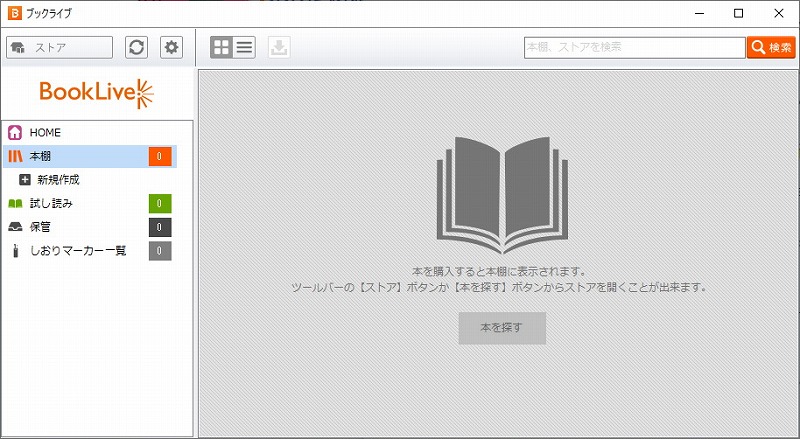The height and width of the screenshot is (439, 800).
Task: Click the sync refresh icon
Action: (136, 47)
